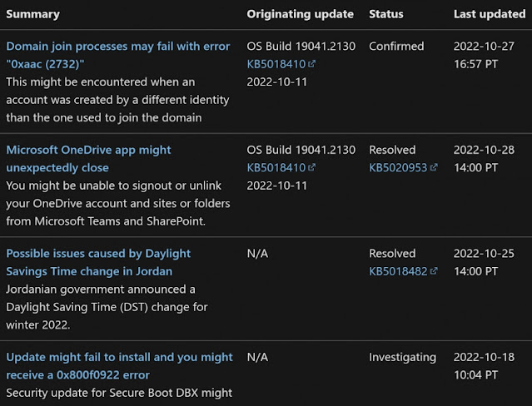532x406 pixels.
Task: Click the OneDrive signout description text
Action: click(118, 203)
